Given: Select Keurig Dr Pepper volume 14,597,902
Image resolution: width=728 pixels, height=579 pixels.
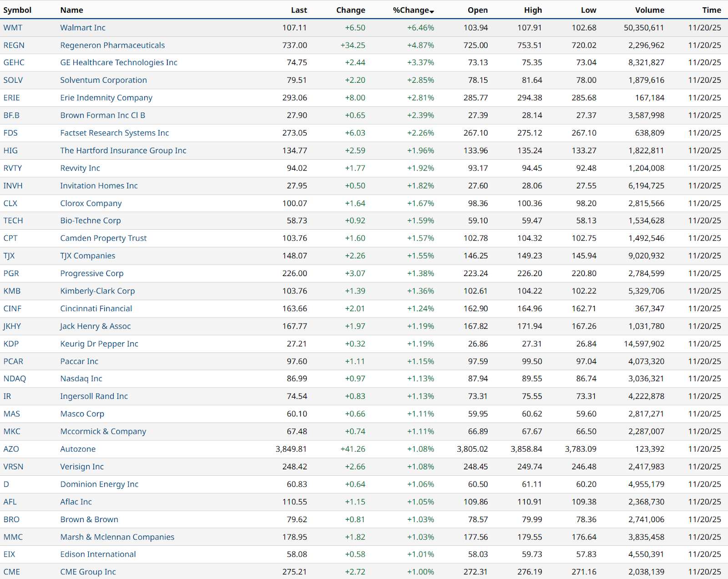Looking at the screenshot, I should click(644, 344).
